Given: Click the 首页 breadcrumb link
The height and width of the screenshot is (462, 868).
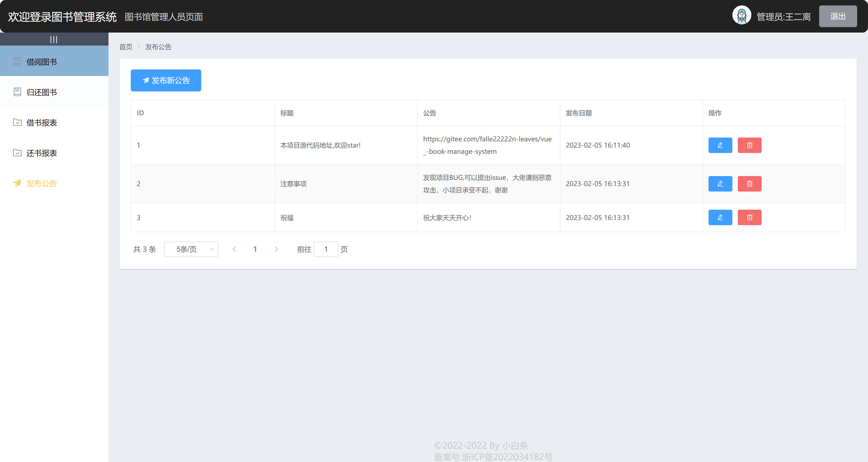Looking at the screenshot, I should (126, 47).
